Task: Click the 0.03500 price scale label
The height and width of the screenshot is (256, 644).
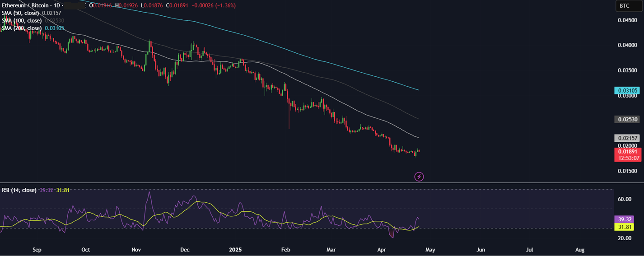Action: [x=627, y=70]
